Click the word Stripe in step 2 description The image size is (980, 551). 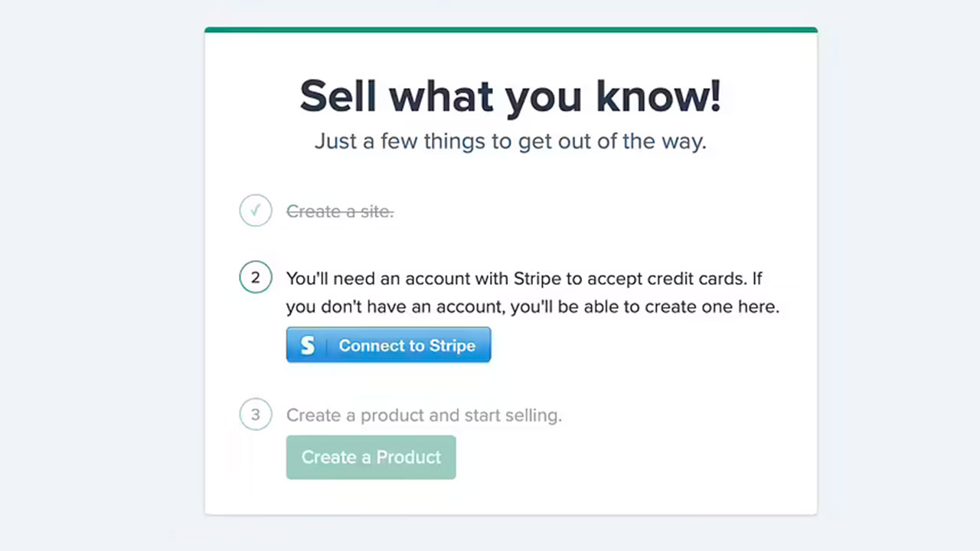[x=537, y=279]
